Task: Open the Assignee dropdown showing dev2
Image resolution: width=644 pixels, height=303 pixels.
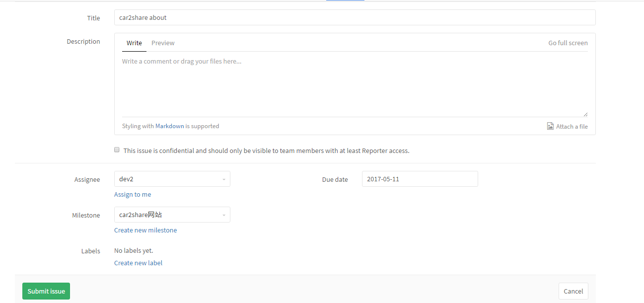Action: coord(172,179)
